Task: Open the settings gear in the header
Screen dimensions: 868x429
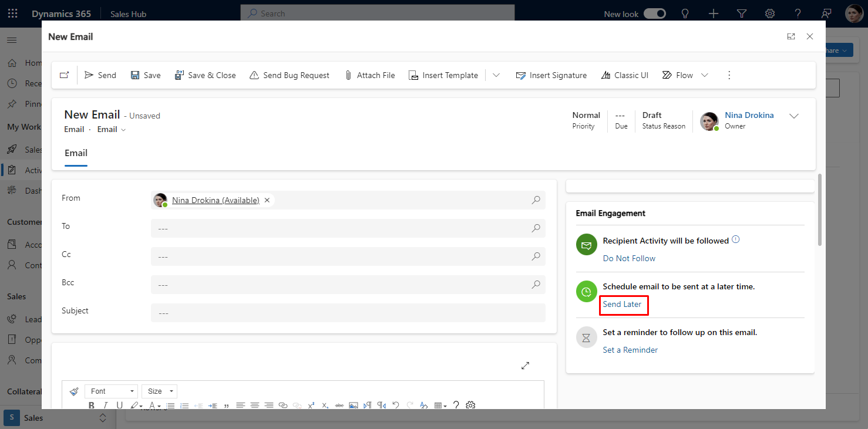Action: pos(770,13)
